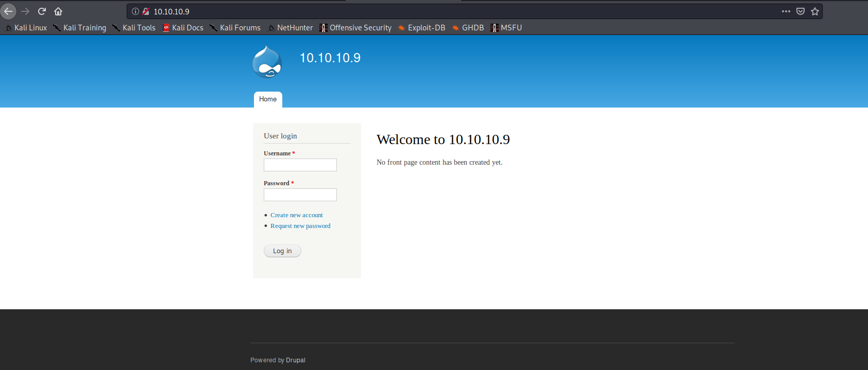Click the Drupal link in the footer

click(296, 360)
